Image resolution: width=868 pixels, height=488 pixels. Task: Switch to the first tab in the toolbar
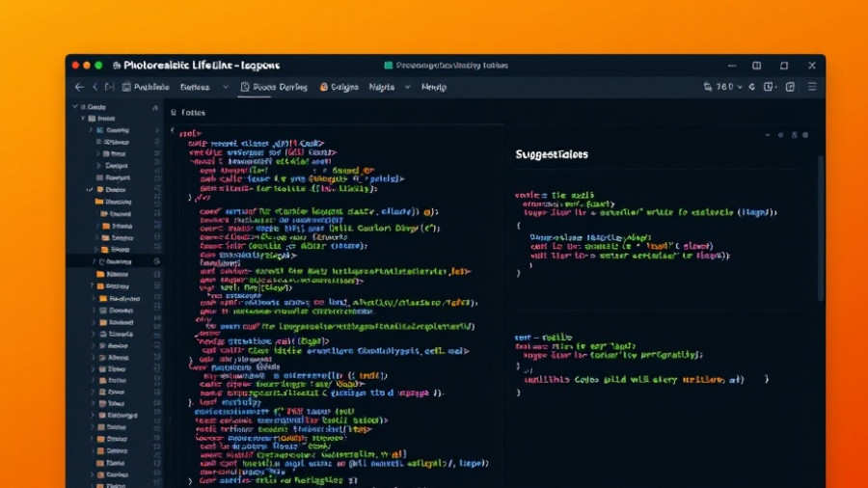pyautogui.click(x=145, y=87)
